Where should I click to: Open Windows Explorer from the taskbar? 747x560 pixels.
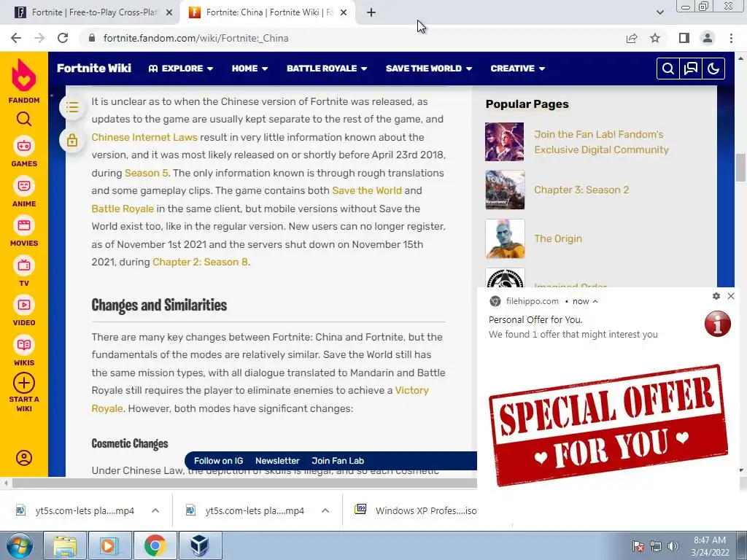point(65,545)
